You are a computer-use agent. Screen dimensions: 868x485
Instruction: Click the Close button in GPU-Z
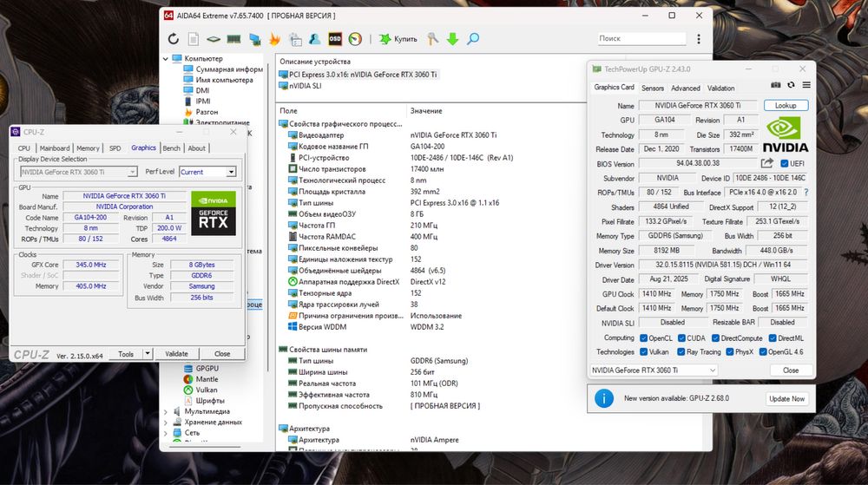click(791, 370)
